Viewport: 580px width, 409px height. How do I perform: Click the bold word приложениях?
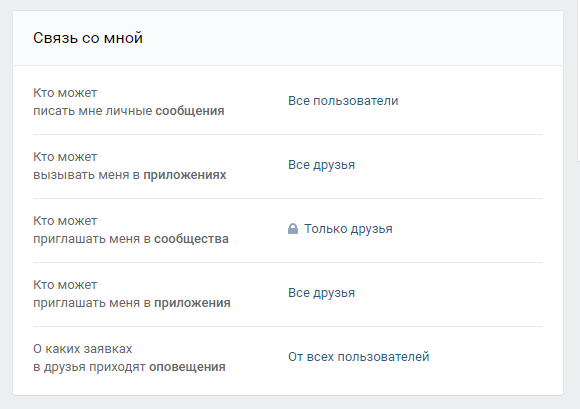[x=185, y=175]
